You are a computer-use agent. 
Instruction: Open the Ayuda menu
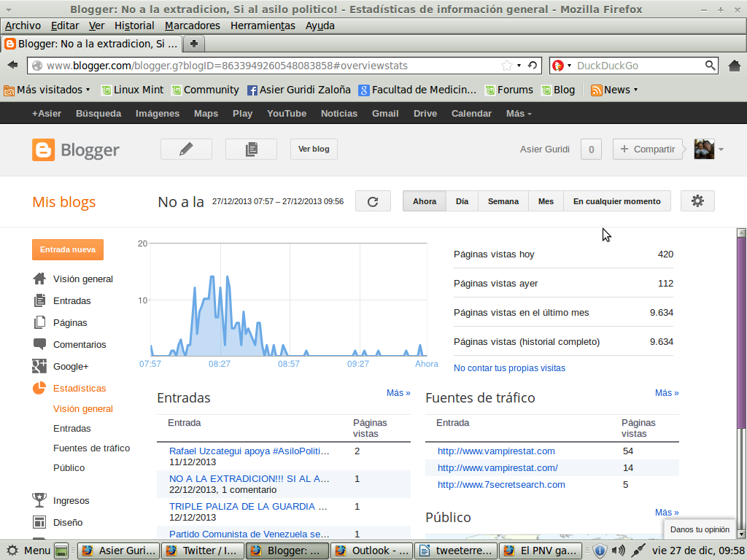[x=320, y=26]
